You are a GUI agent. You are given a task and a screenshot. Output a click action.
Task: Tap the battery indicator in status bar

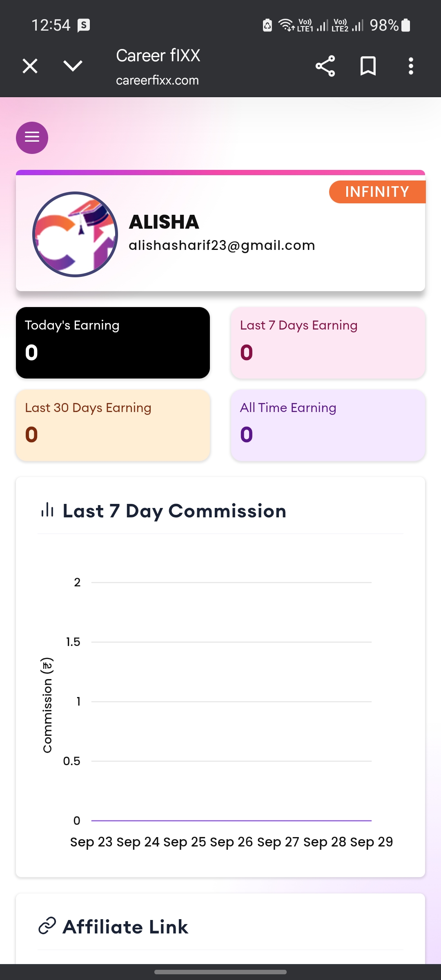tap(405, 25)
